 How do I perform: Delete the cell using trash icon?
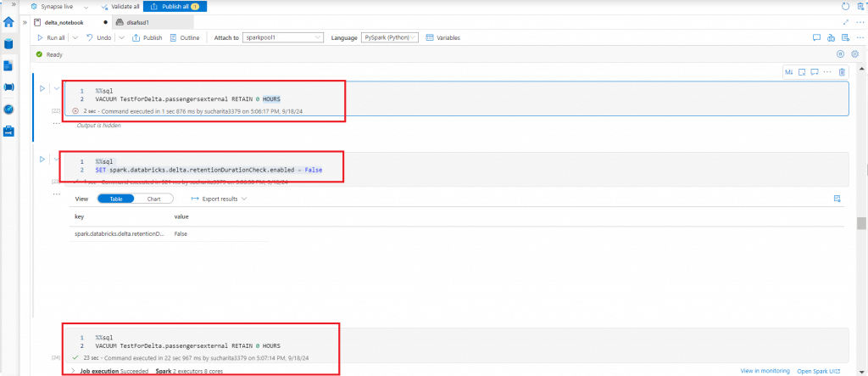842,71
